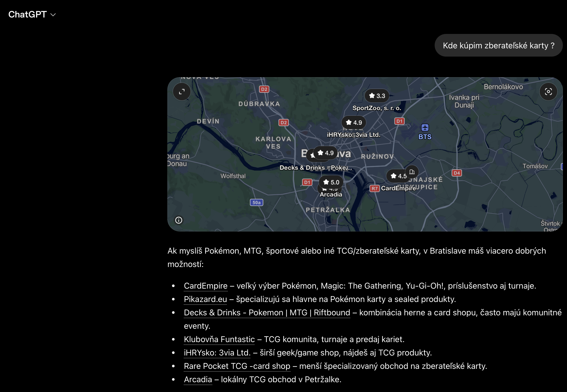Click the Ivanka pri Dunaji map label

(x=464, y=101)
